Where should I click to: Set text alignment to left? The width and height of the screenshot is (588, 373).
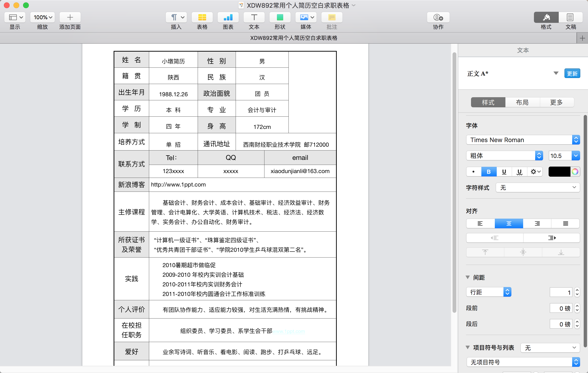pos(480,223)
